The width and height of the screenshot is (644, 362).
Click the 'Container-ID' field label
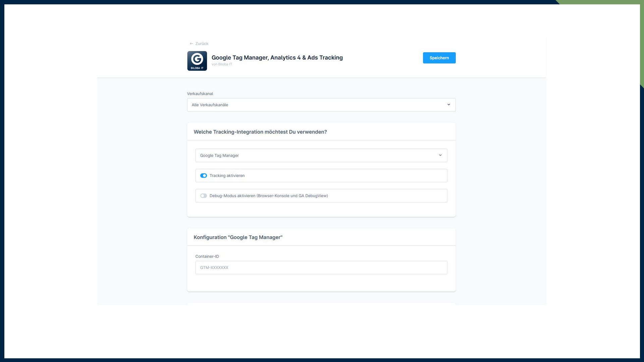click(207, 256)
